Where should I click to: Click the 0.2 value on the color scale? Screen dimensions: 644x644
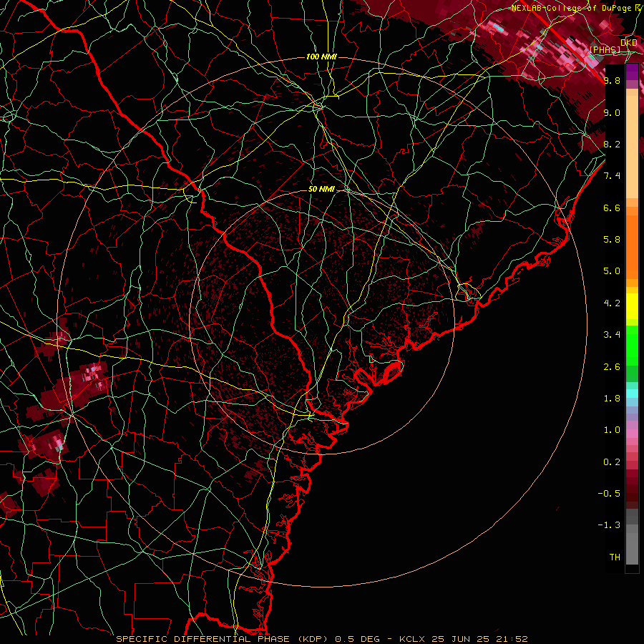[612, 462]
